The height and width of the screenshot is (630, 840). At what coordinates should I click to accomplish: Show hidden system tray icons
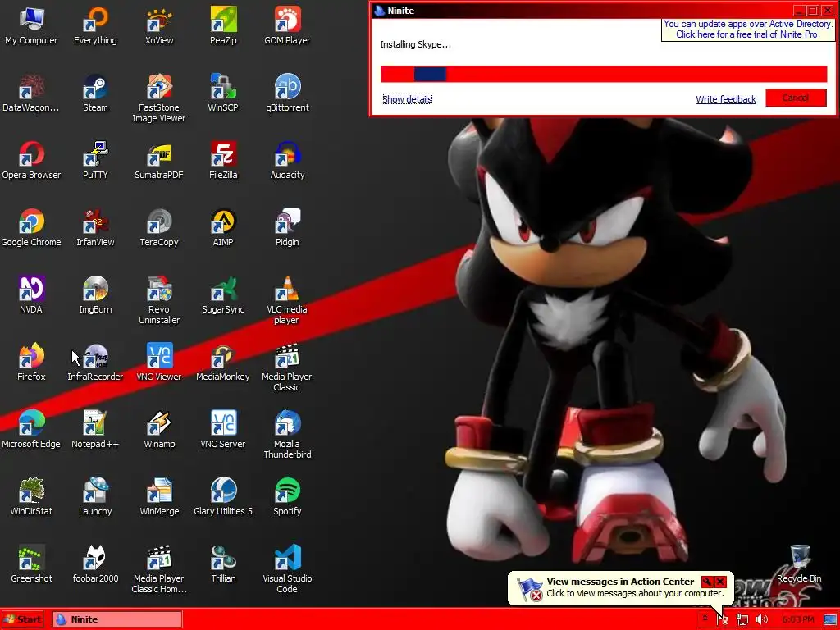click(705, 619)
